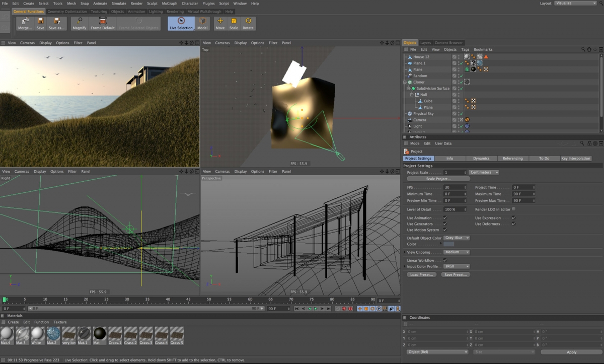Play animation backwards

point(310,309)
